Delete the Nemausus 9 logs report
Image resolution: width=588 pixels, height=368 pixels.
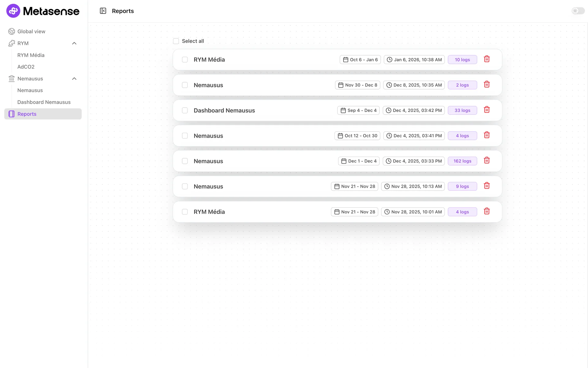[x=487, y=186]
